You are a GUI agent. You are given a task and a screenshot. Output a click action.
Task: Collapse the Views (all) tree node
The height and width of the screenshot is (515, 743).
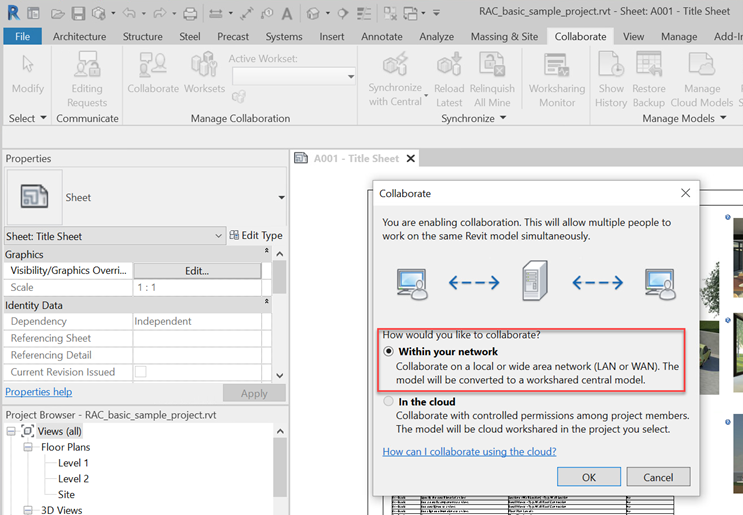click(x=10, y=431)
